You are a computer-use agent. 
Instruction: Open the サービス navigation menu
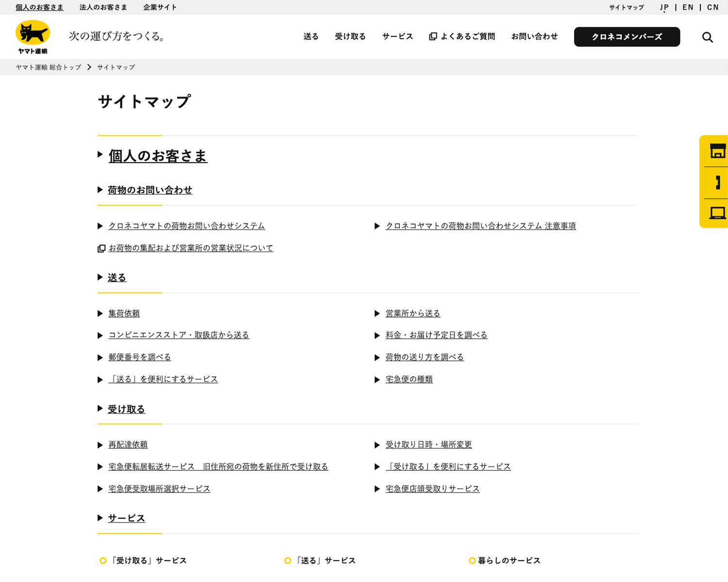(397, 36)
